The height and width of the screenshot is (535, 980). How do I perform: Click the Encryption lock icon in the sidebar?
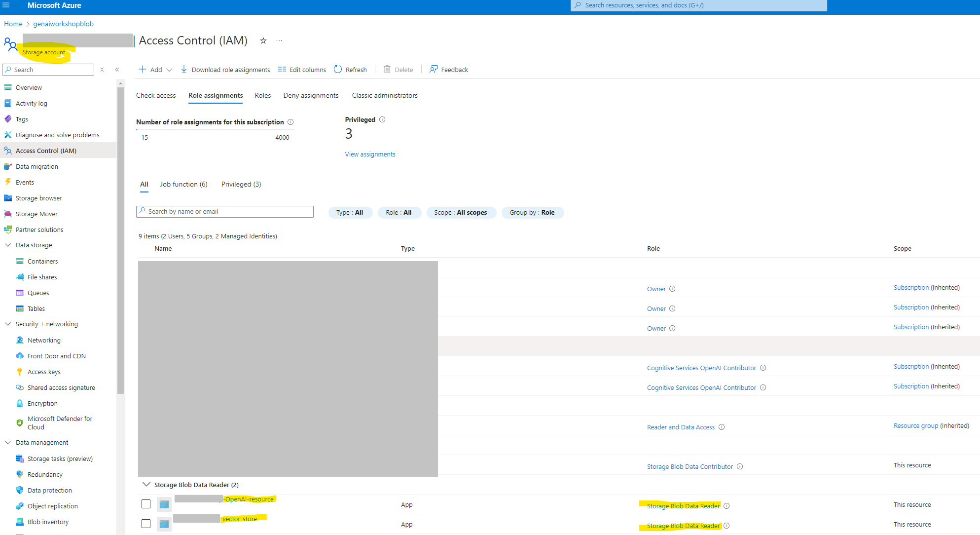(20, 403)
